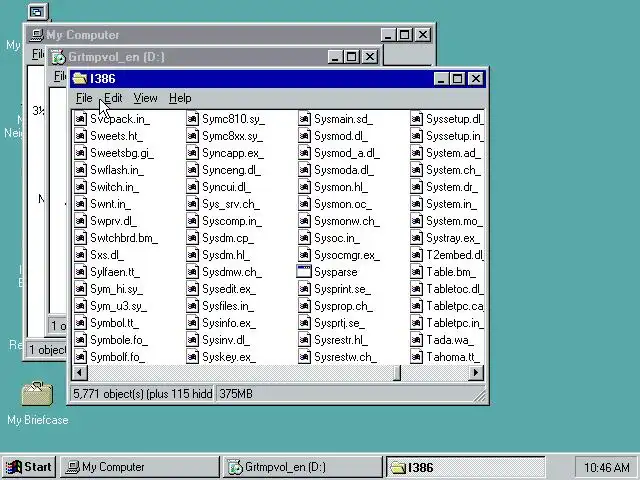
Task: Select the Swprv.dl_ file name
Action: point(113,221)
